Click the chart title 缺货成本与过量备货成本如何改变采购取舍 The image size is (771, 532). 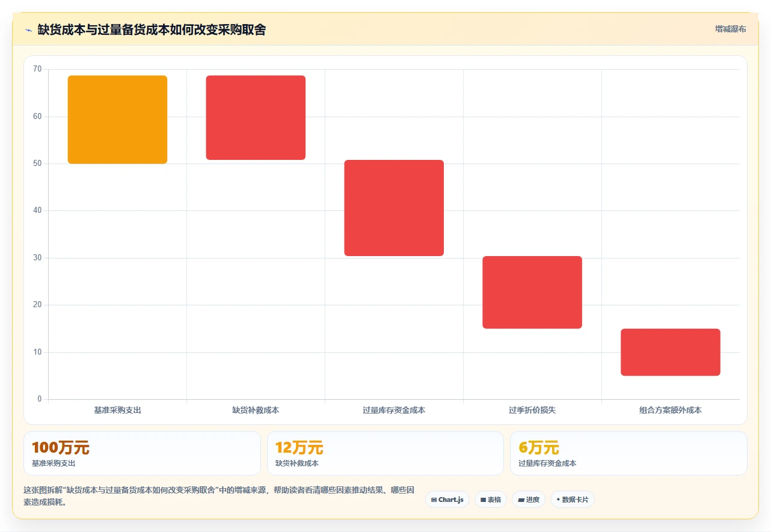pos(152,29)
